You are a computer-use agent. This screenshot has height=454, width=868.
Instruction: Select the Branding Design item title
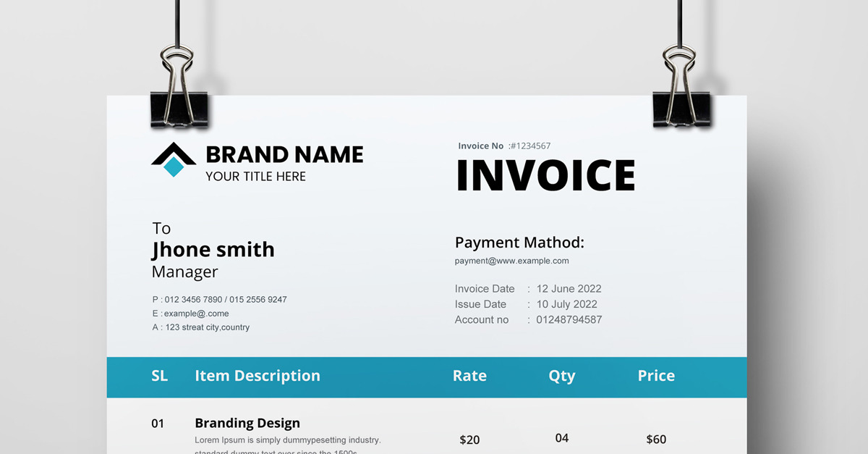[247, 423]
